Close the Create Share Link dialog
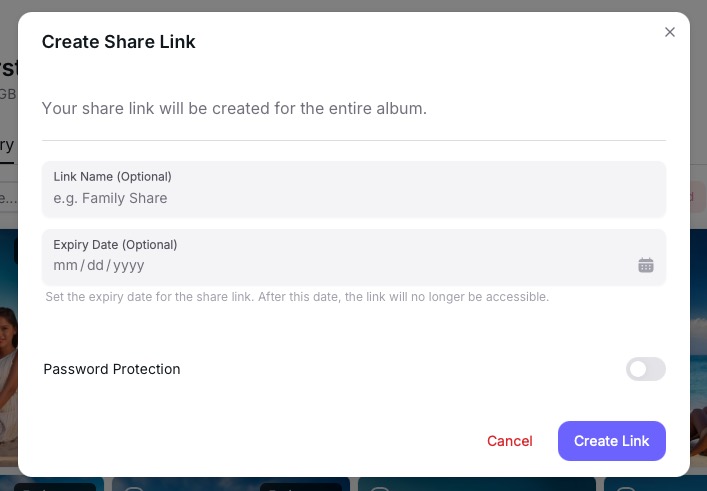707x491 pixels. [670, 32]
